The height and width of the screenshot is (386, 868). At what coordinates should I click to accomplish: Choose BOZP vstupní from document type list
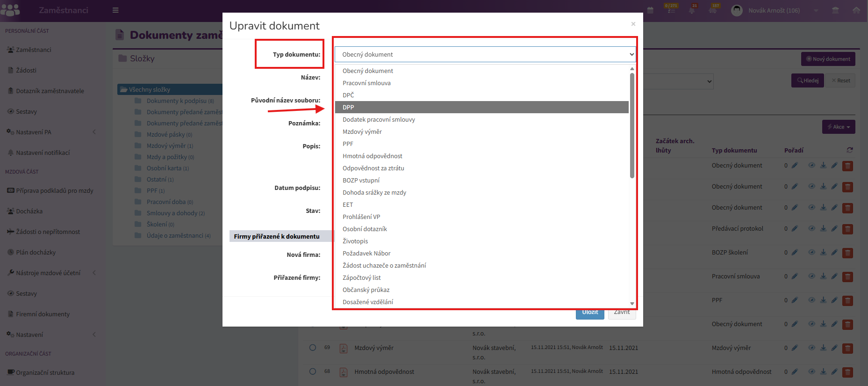coord(482,180)
